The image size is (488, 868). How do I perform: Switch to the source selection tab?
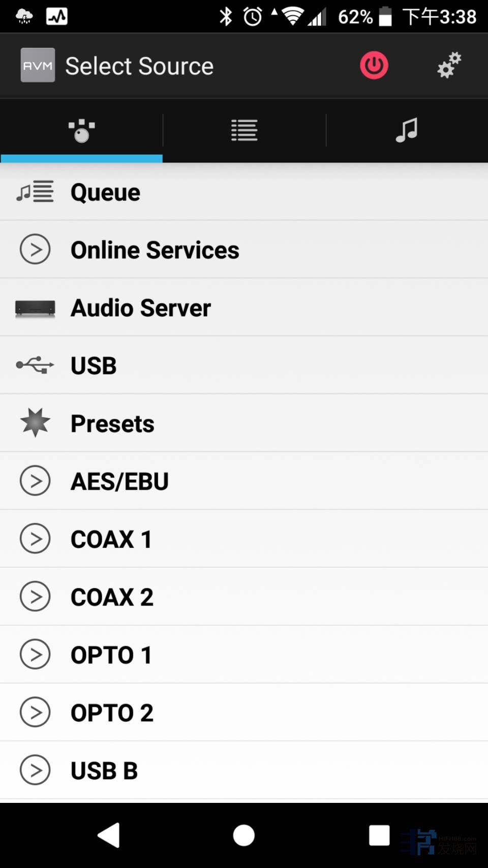tap(81, 130)
